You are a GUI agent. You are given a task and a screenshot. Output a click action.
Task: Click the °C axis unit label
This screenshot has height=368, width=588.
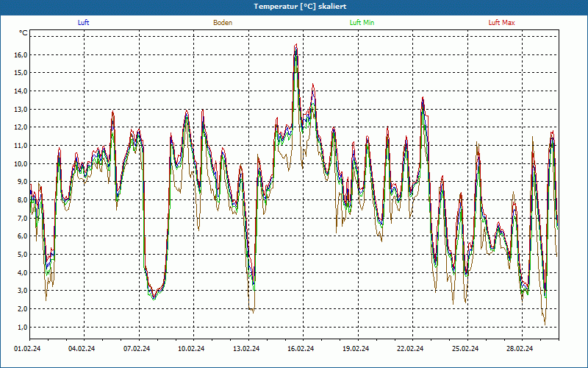pyautogui.click(x=24, y=33)
